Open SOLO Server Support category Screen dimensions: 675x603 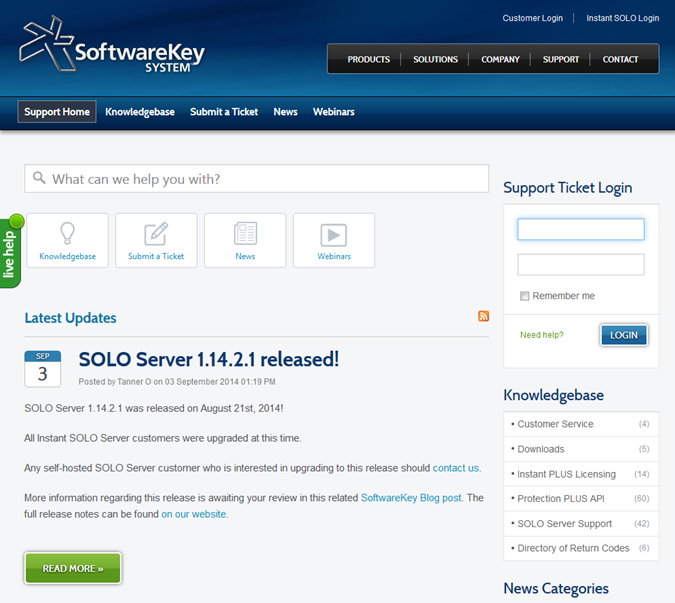[581, 523]
